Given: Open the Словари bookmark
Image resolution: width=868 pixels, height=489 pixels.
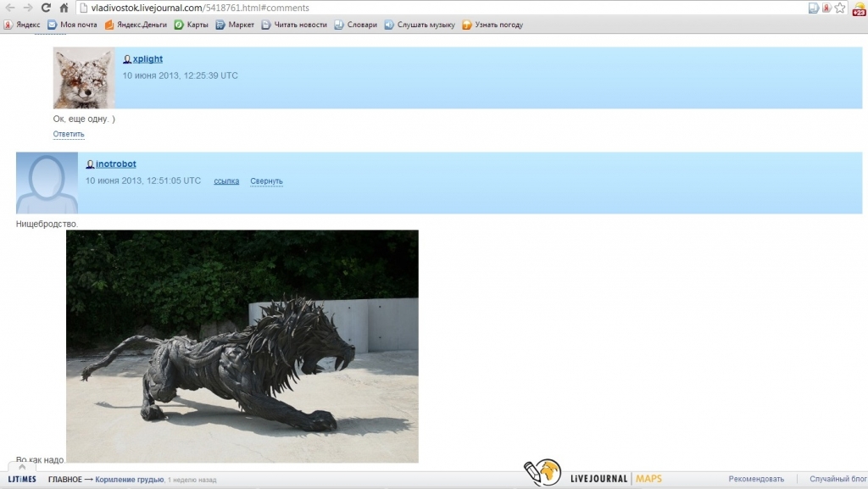Looking at the screenshot, I should click(x=355, y=25).
